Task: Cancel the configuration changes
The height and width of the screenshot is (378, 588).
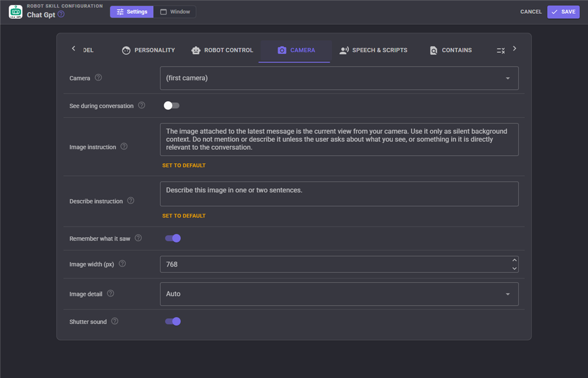Action: pyautogui.click(x=531, y=11)
